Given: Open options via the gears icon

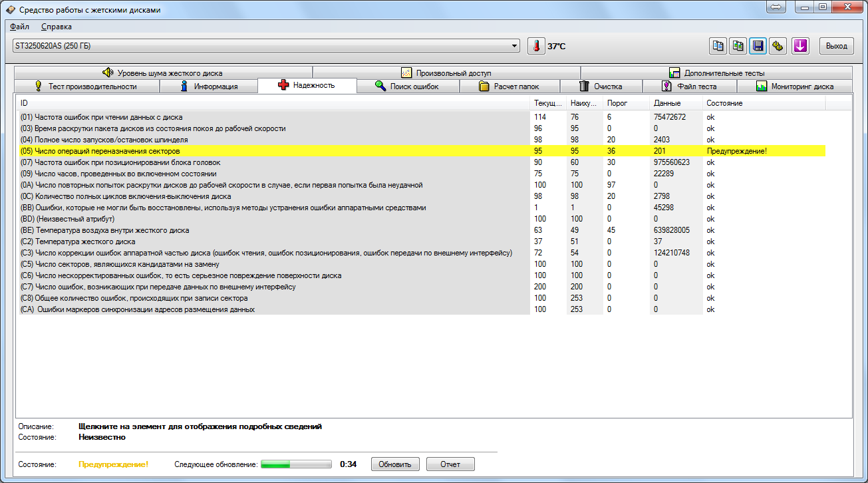Looking at the screenshot, I should pyautogui.click(x=778, y=46).
